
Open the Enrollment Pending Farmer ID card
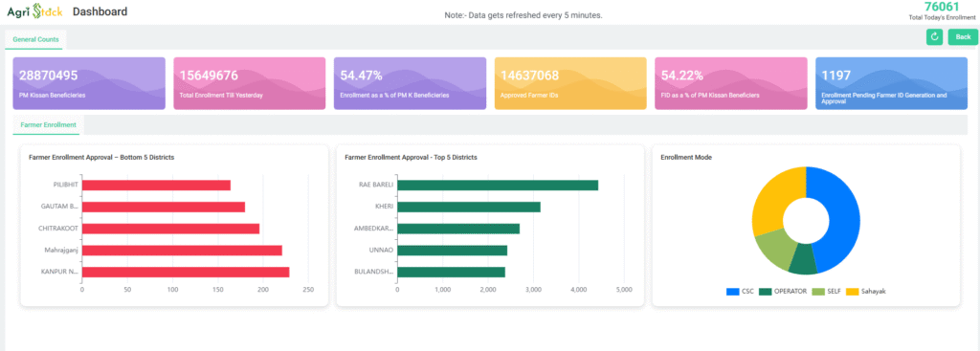[891, 84]
